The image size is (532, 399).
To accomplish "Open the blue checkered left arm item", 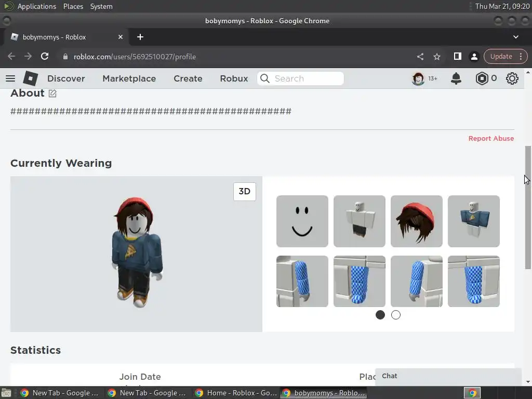I will (302, 281).
